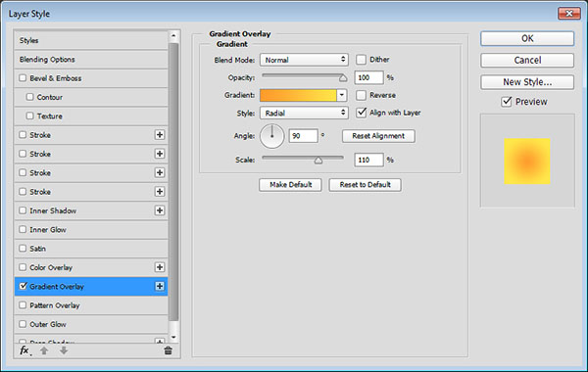Select the Pattern Overlay effect row
The width and height of the screenshot is (588, 372).
pyautogui.click(x=91, y=305)
